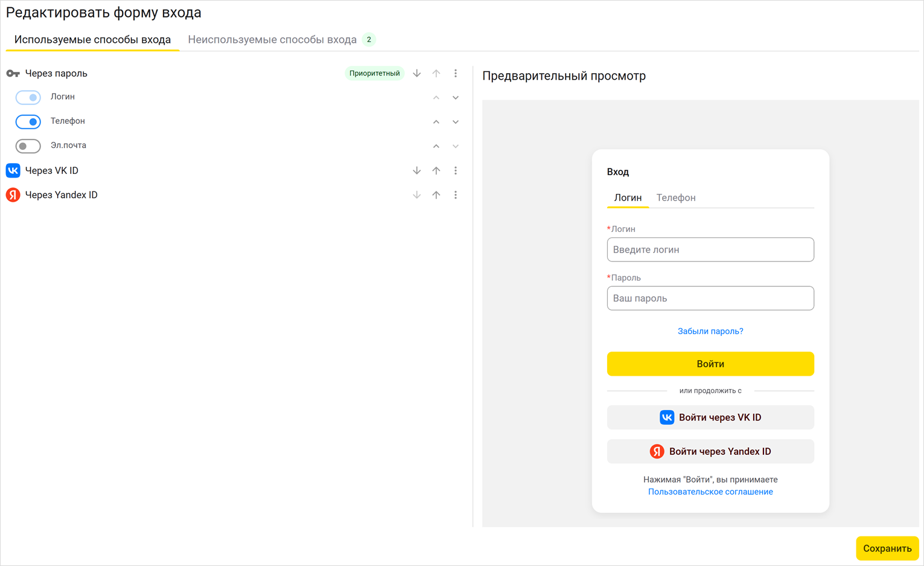Move Эл.почта option down with chevron
Image resolution: width=924 pixels, height=566 pixels.
tap(456, 146)
